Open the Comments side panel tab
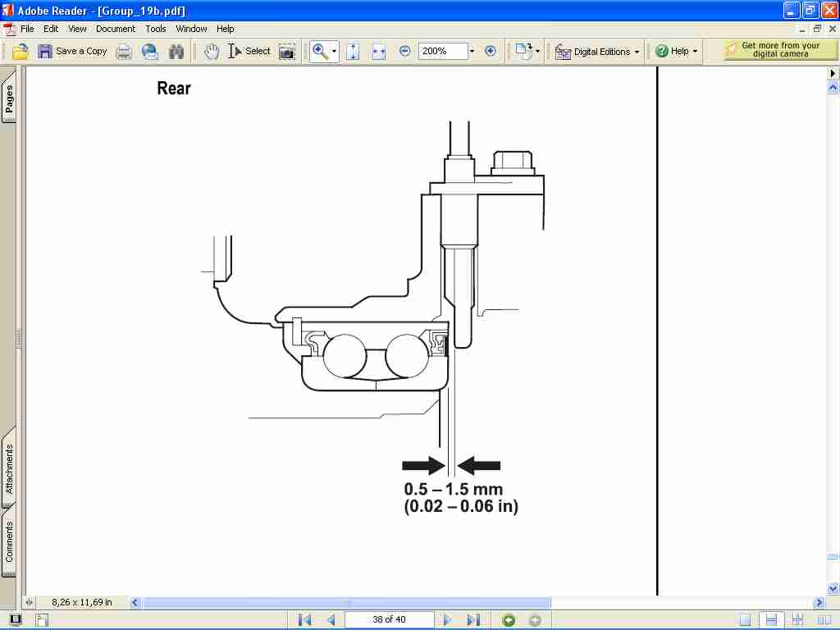Image resolution: width=840 pixels, height=630 pixels. 9,541
